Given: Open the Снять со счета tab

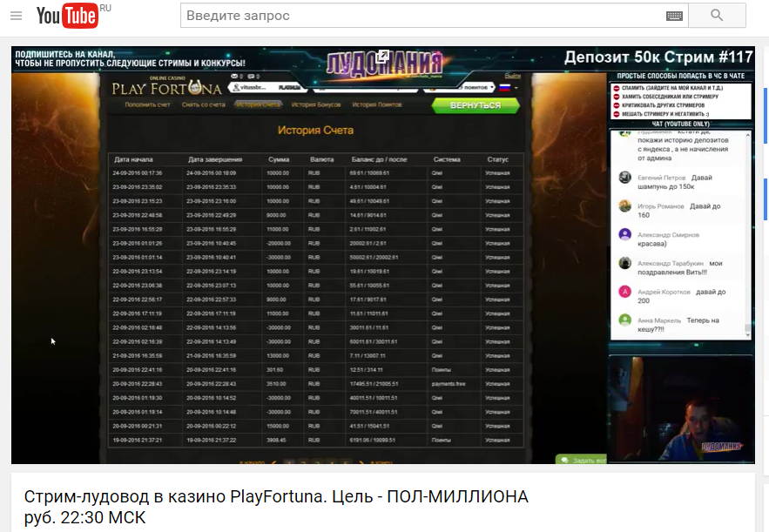Looking at the screenshot, I should (203, 104).
